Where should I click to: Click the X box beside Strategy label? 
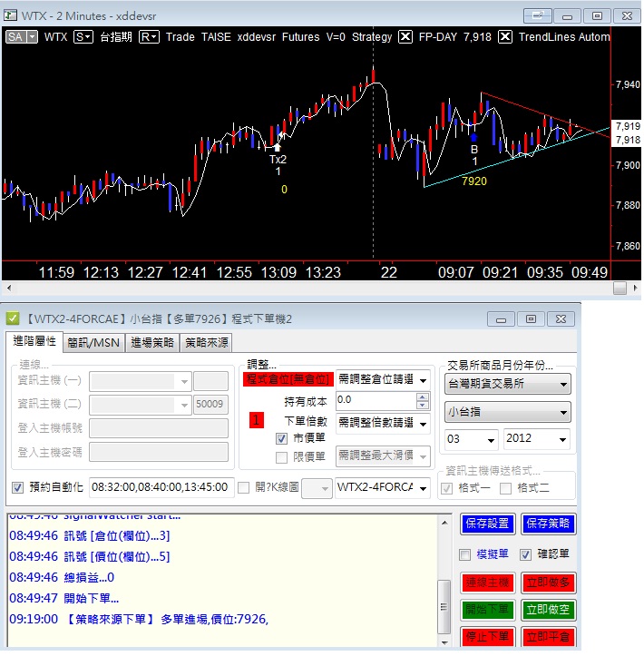(405, 37)
